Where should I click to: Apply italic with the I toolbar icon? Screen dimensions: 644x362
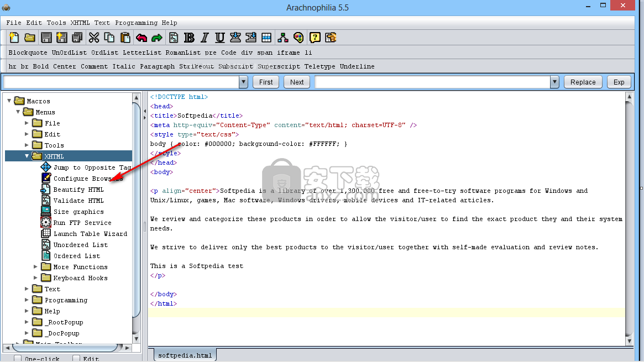click(x=205, y=38)
